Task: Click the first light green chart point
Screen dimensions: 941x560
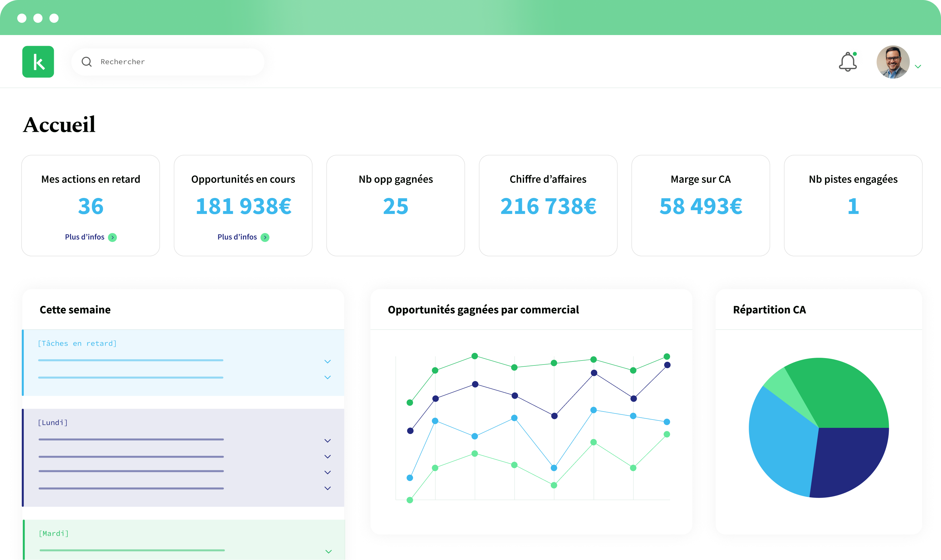Action: coord(410,500)
